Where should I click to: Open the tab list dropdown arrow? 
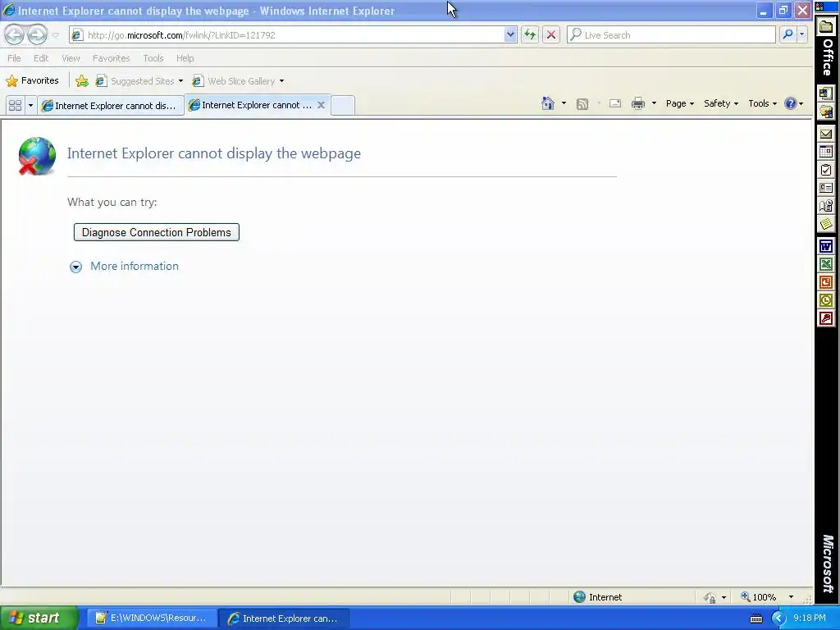coord(30,105)
